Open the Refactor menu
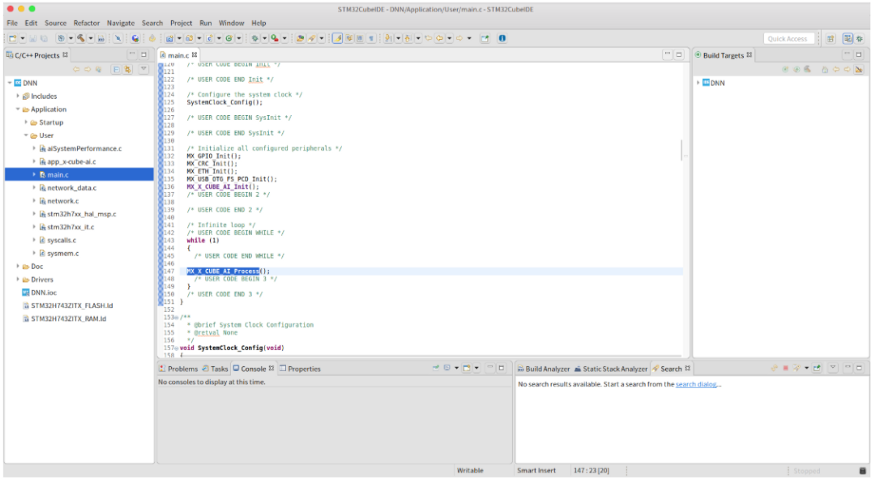This screenshot has height=482, width=875. coord(86,22)
